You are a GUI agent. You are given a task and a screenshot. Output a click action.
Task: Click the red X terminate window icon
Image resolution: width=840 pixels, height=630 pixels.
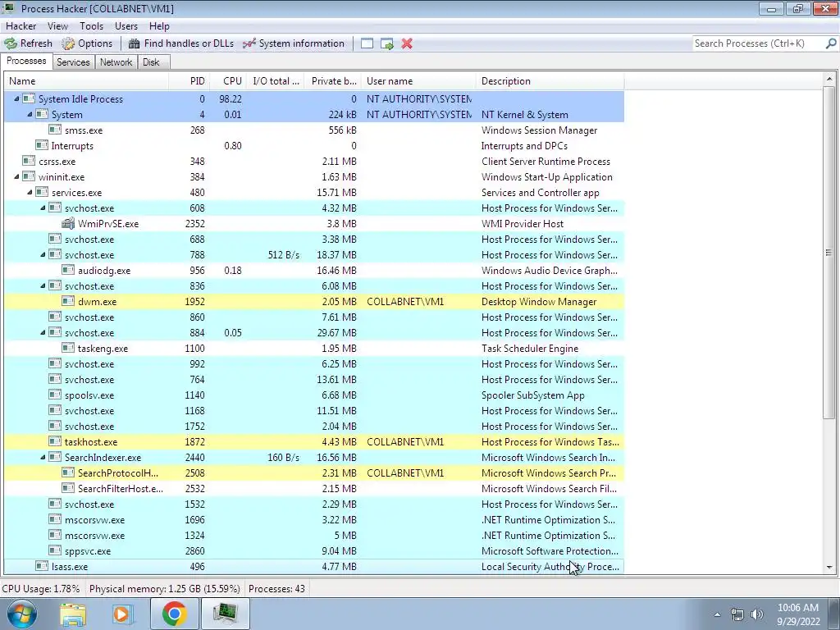click(407, 43)
